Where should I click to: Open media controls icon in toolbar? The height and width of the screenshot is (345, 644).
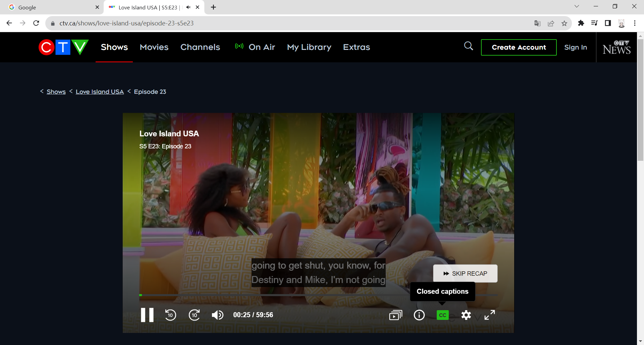tap(594, 23)
